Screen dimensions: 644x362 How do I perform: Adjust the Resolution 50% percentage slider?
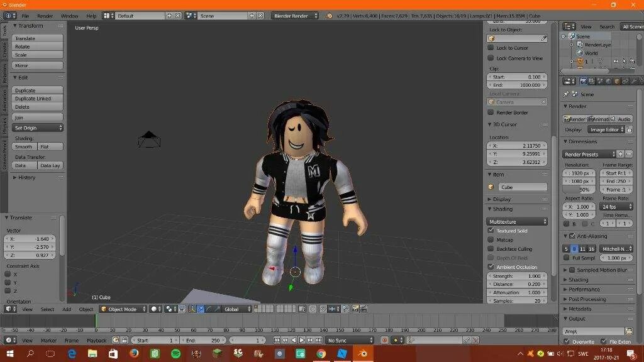pyautogui.click(x=579, y=190)
